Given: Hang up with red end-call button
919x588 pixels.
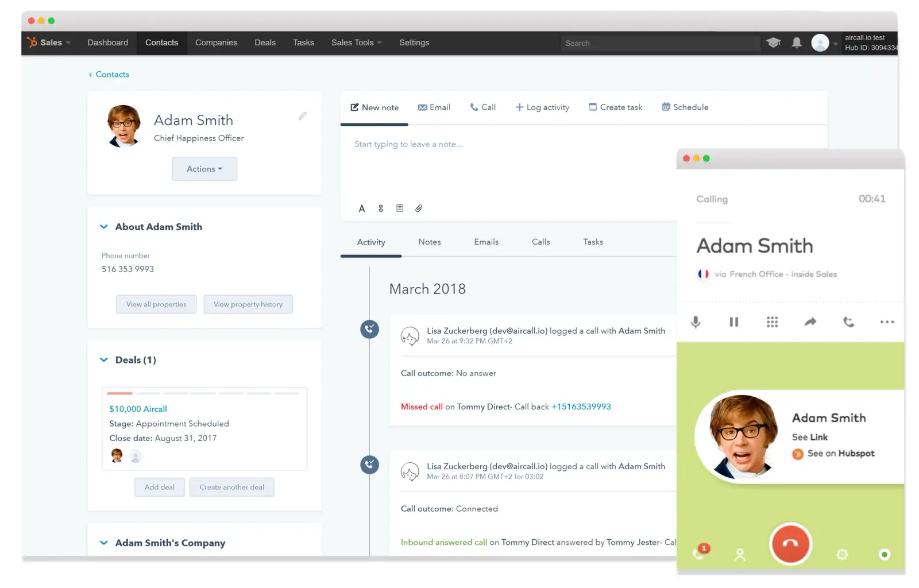Looking at the screenshot, I should [790, 544].
